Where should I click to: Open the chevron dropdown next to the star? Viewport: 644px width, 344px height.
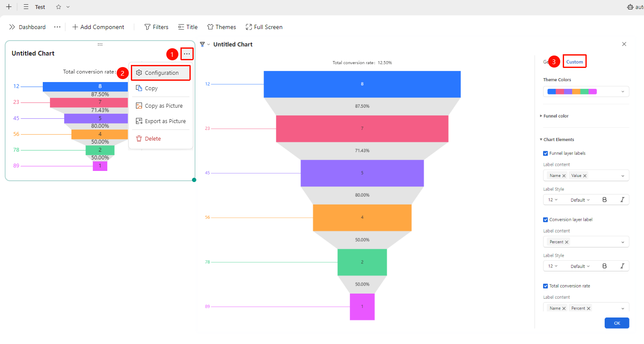68,7
